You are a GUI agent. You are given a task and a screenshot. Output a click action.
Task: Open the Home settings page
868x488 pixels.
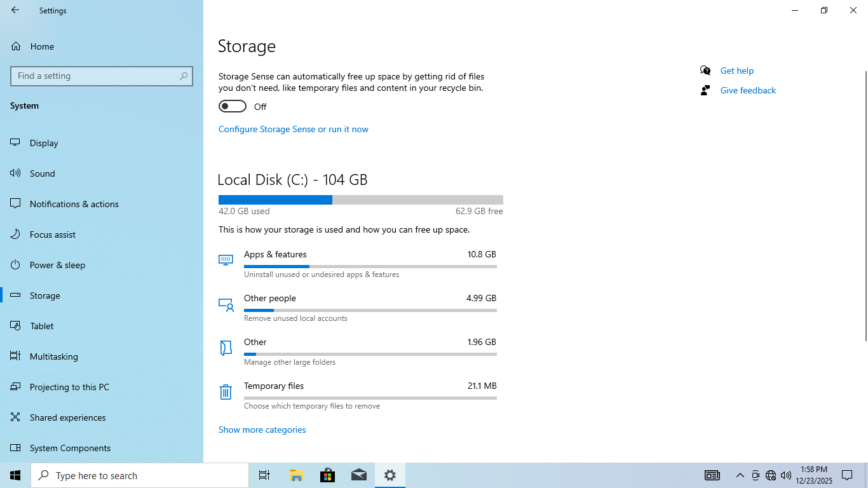(42, 46)
